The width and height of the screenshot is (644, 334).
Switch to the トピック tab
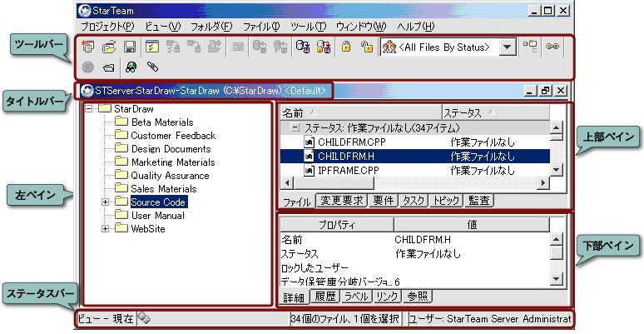pos(446,201)
